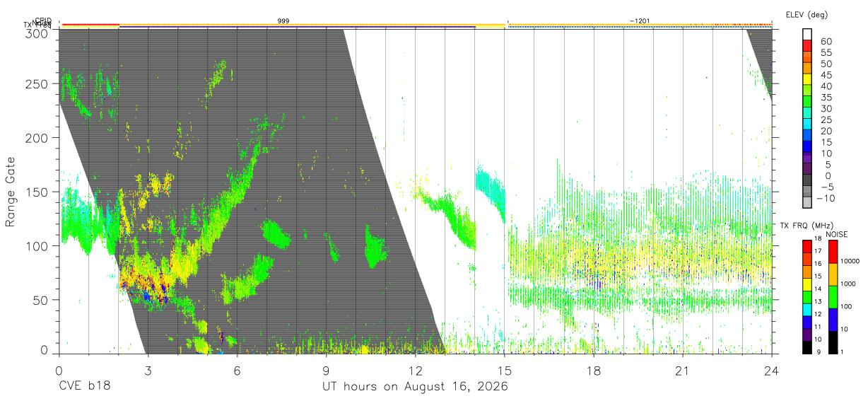
Task: Click the '6' tick on UT hours axis
Action: click(237, 371)
